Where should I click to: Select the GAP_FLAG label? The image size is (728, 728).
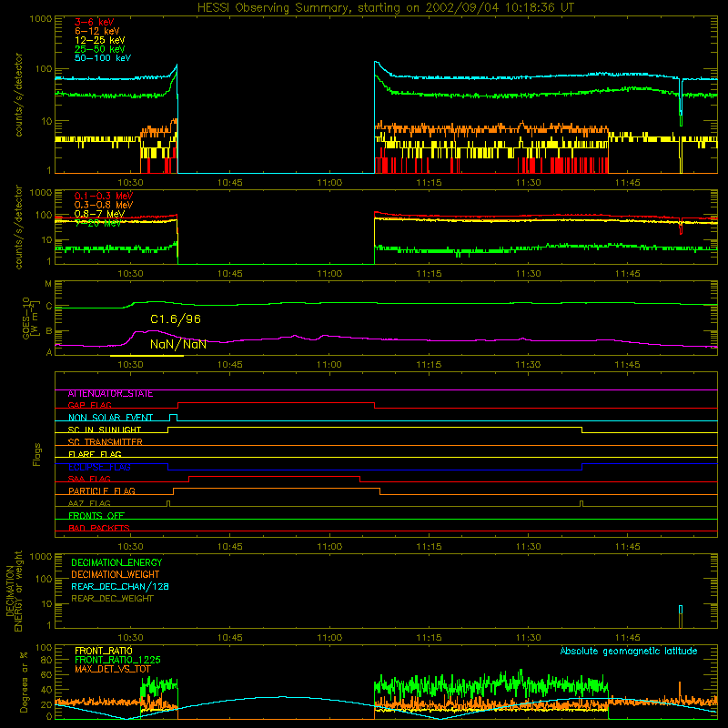pos(89,405)
